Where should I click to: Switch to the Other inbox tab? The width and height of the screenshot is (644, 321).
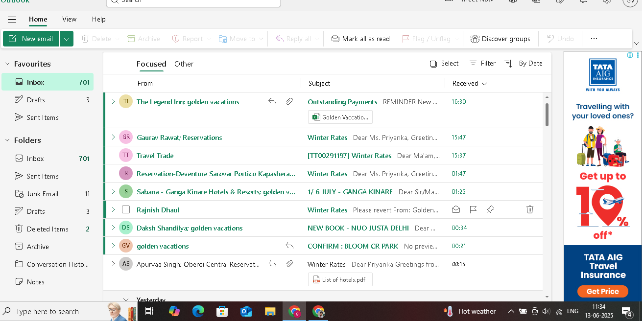(x=184, y=64)
